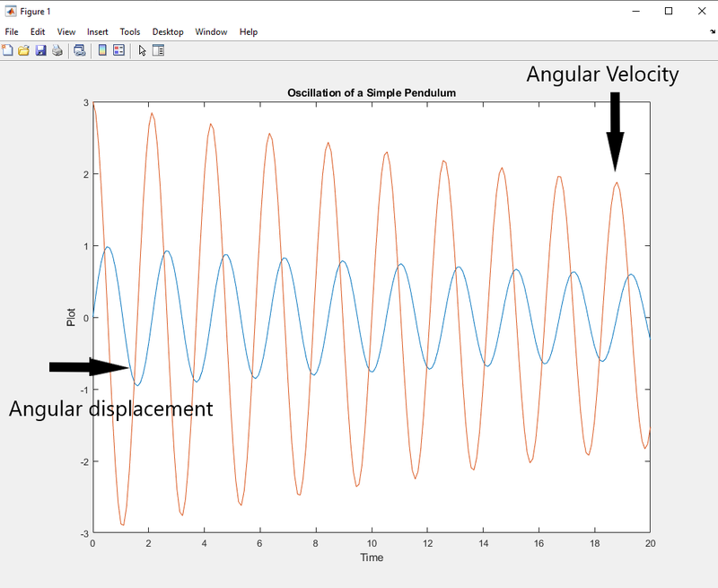Print the figure using the printer icon
Viewport: 718px width, 588px height.
click(x=56, y=50)
